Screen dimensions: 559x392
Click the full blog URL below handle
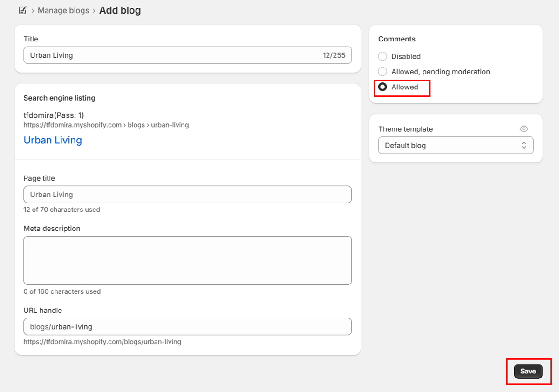tap(102, 342)
